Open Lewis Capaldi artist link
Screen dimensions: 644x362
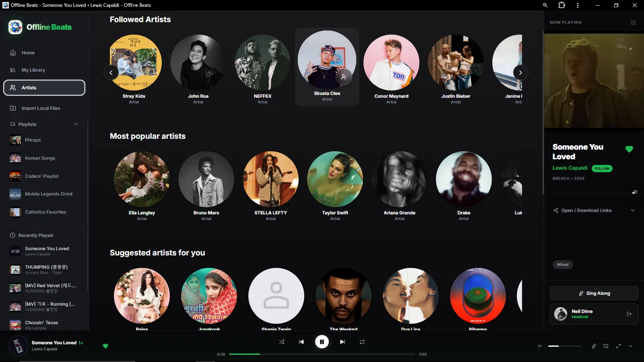570,168
